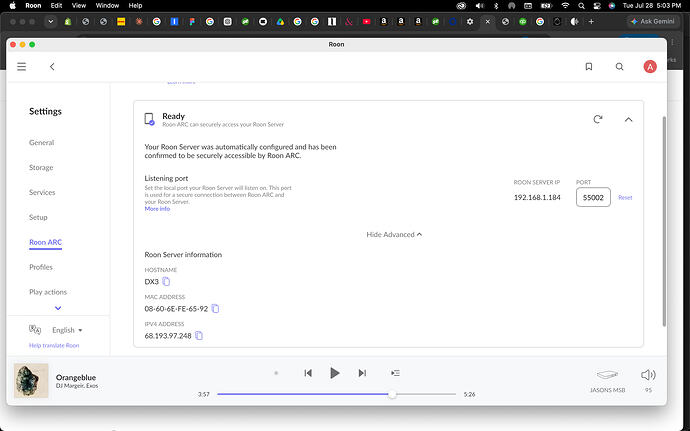This screenshot has width=690, height=431.
Task: Click the battery icon in the menu bar
Action: (x=546, y=6)
